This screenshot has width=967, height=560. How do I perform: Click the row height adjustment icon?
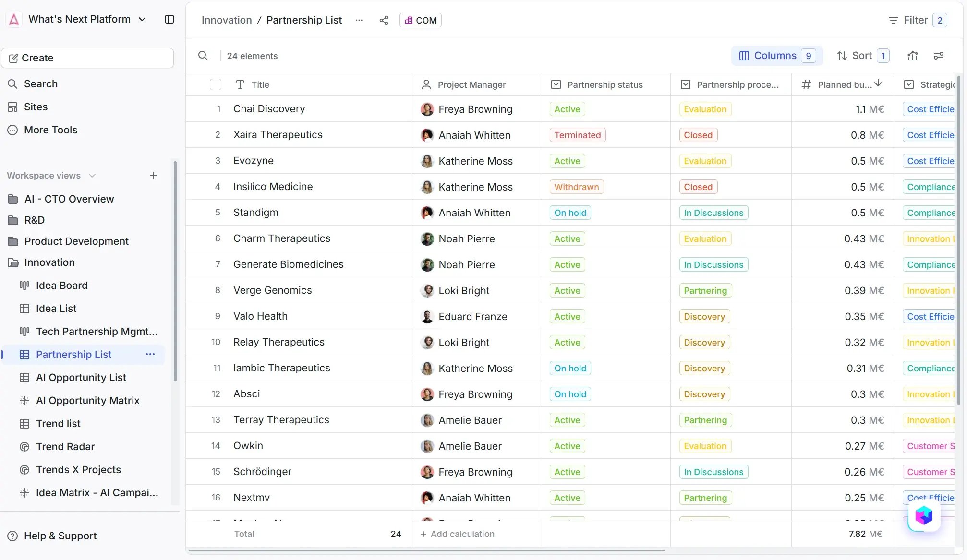tap(913, 56)
